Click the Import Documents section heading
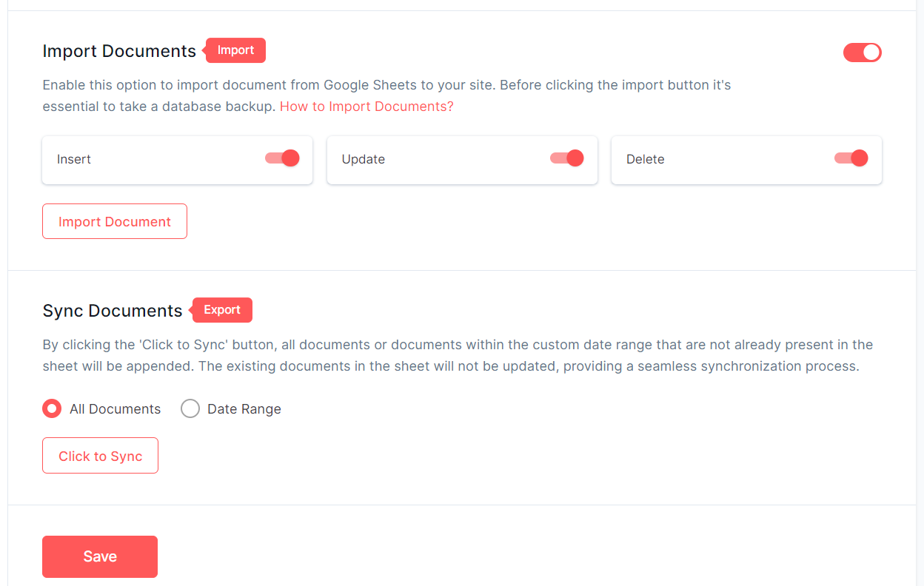924x586 pixels. 119,51
